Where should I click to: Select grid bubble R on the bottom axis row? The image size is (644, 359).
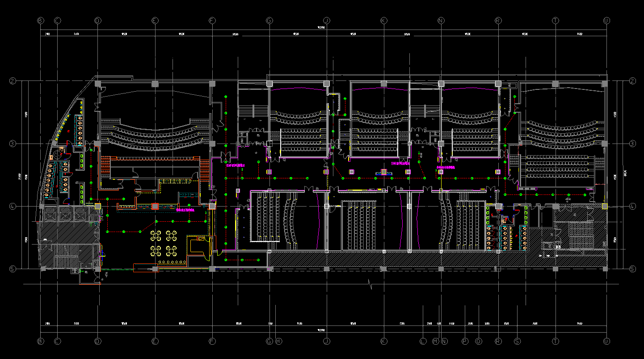pyautogui.click(x=498, y=342)
